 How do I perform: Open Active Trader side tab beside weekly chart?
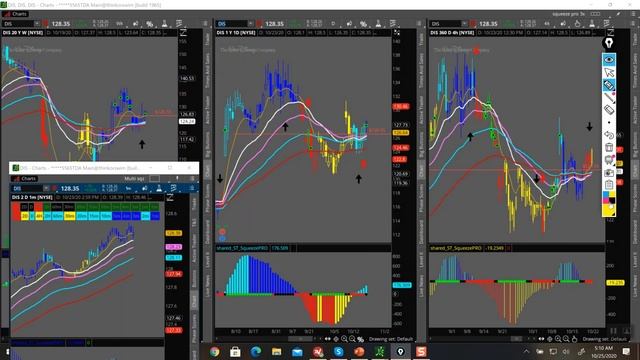coord(207,110)
